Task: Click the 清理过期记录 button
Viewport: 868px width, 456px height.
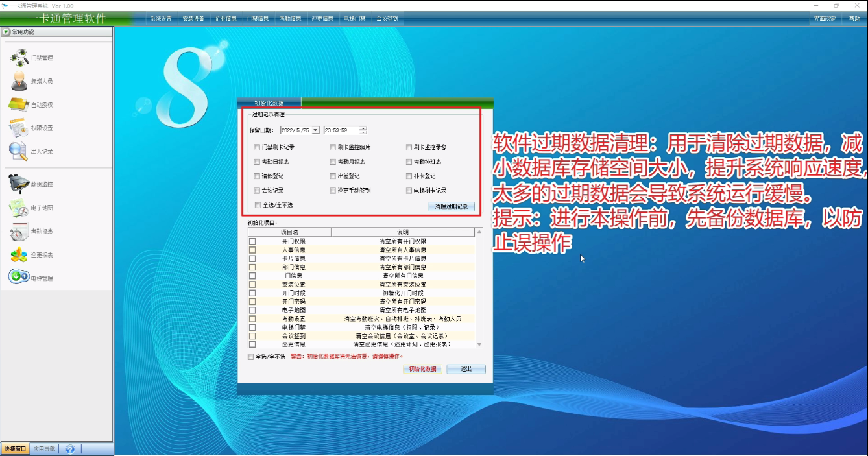Action: (452, 206)
